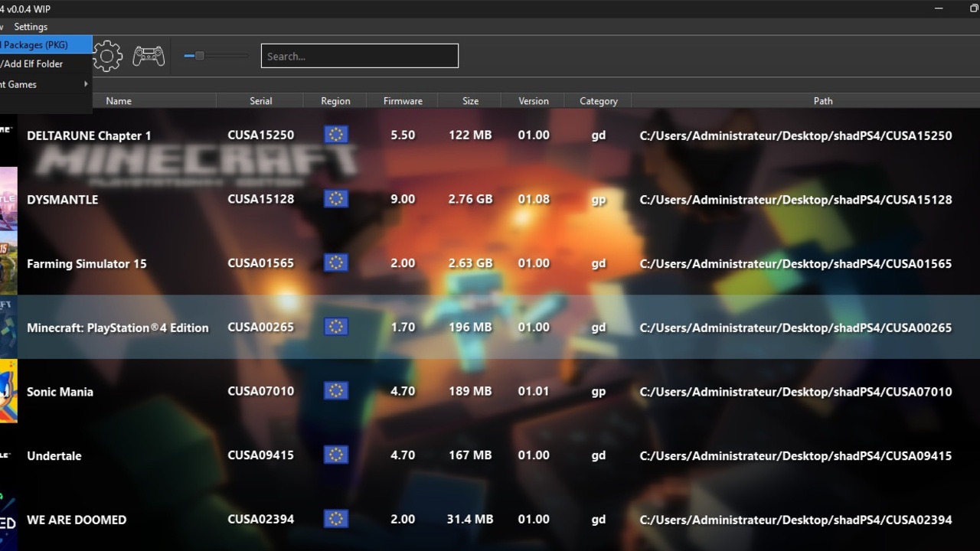Choose Install Packages (PKG) menu entry
980x551 pixels.
pos(38,45)
